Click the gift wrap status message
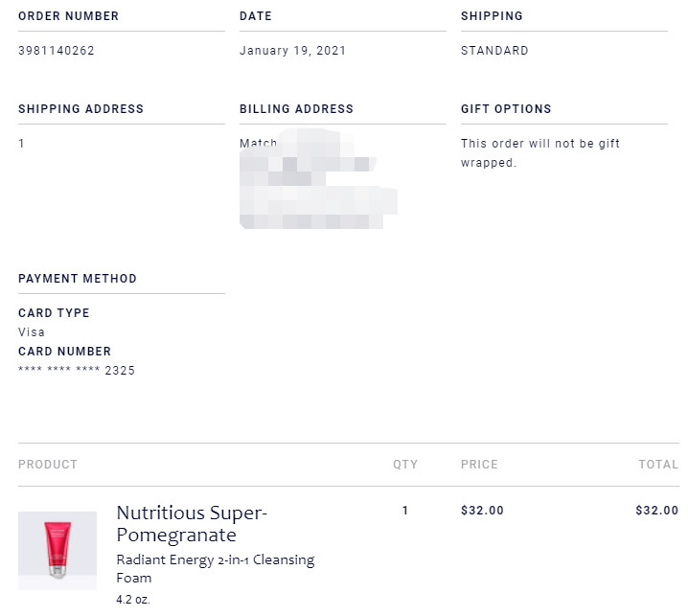 pos(540,153)
